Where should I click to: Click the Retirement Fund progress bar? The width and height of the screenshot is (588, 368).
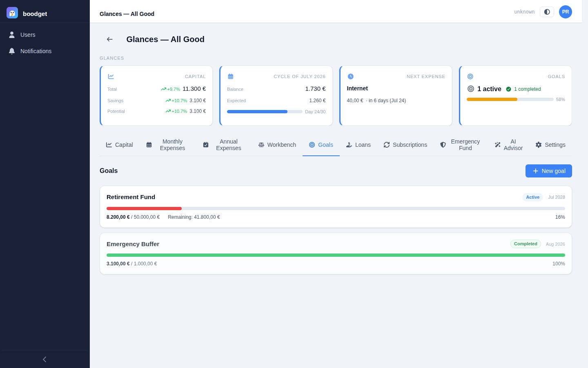336,209
